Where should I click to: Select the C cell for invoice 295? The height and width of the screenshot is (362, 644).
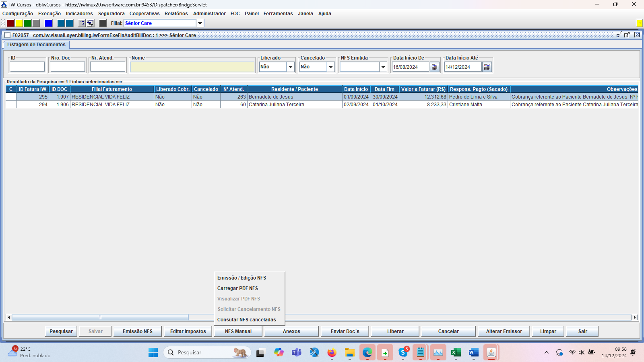point(11,97)
